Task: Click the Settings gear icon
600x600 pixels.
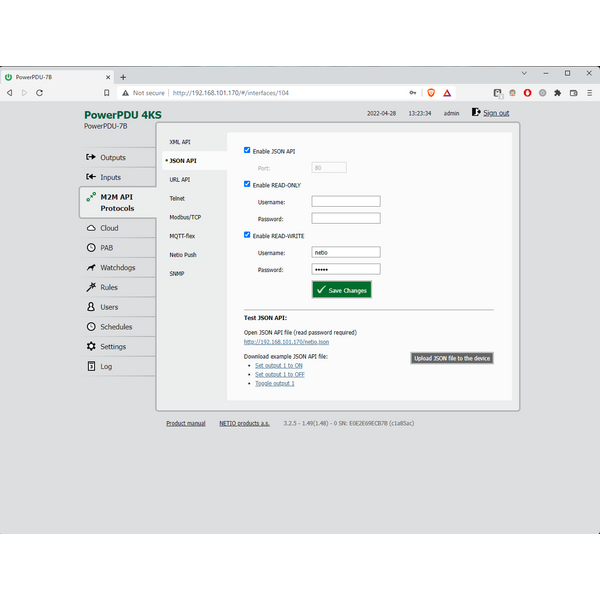Action: tap(91, 347)
